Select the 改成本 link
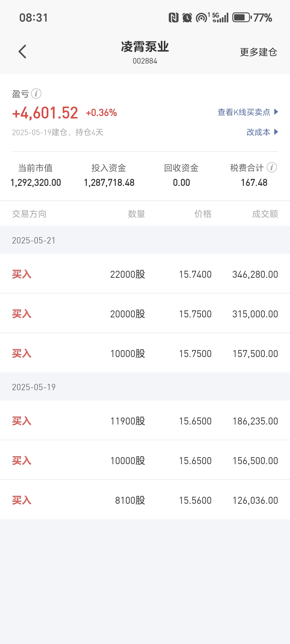Image resolution: width=290 pixels, height=644 pixels. tap(258, 132)
